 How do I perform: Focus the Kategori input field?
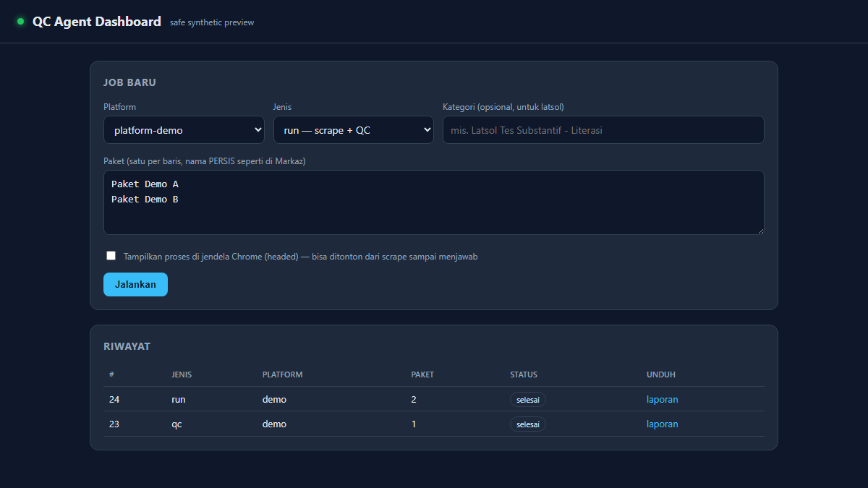click(603, 130)
